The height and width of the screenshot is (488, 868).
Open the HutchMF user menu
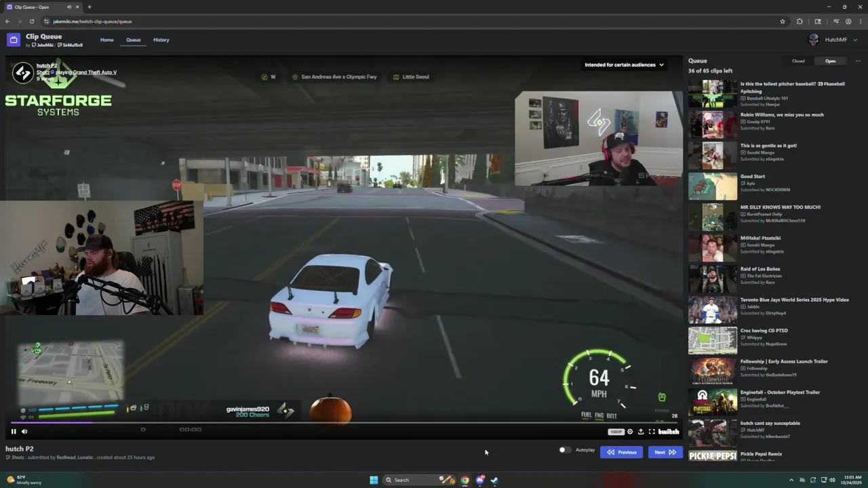[x=833, y=40]
